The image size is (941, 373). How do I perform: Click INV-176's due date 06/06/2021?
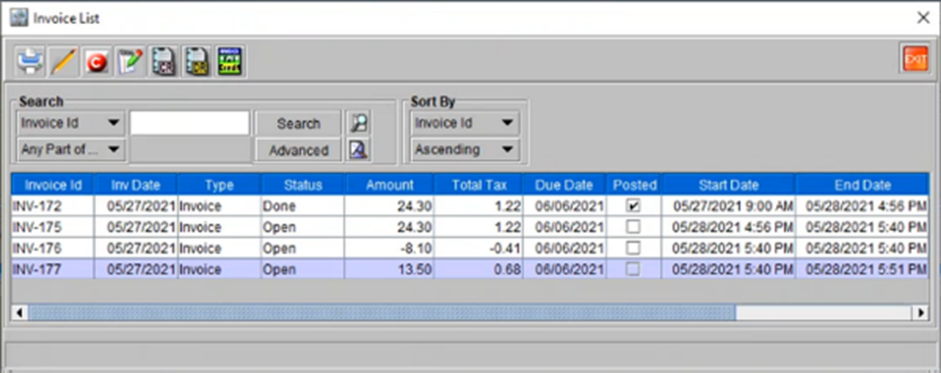[x=564, y=248]
